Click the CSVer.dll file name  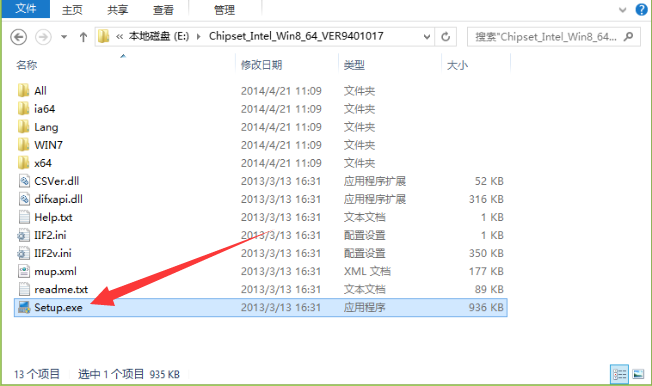click(x=57, y=181)
